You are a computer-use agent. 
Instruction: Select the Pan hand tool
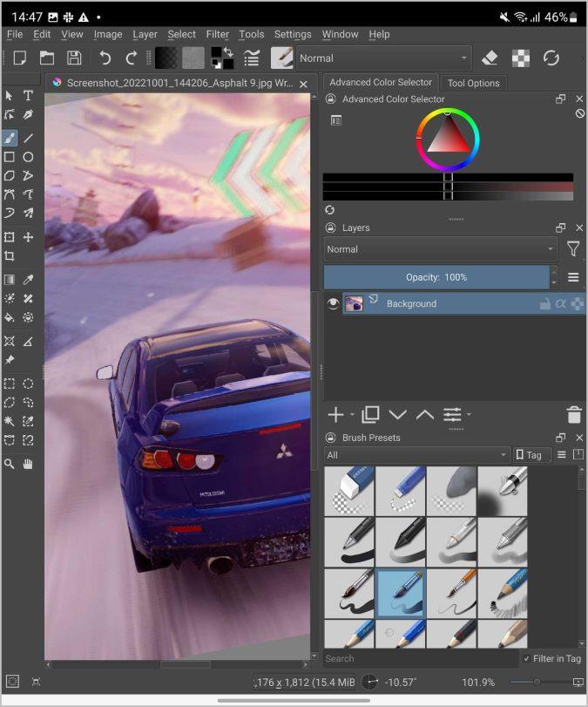tap(28, 464)
